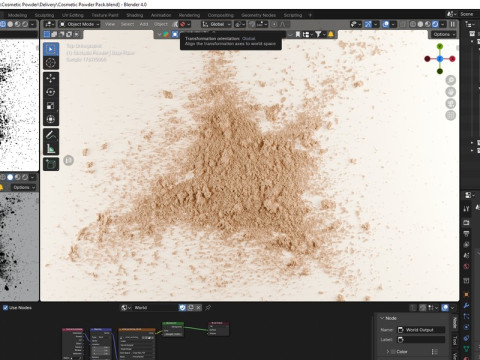The width and height of the screenshot is (480, 360).
Task: Toggle Use Nodes checkbox
Action: coord(5,308)
